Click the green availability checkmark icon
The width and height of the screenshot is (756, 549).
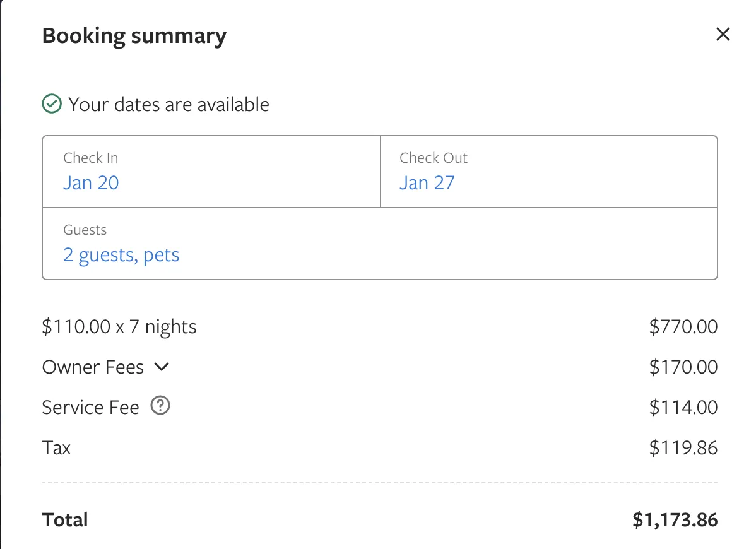pyautogui.click(x=52, y=104)
